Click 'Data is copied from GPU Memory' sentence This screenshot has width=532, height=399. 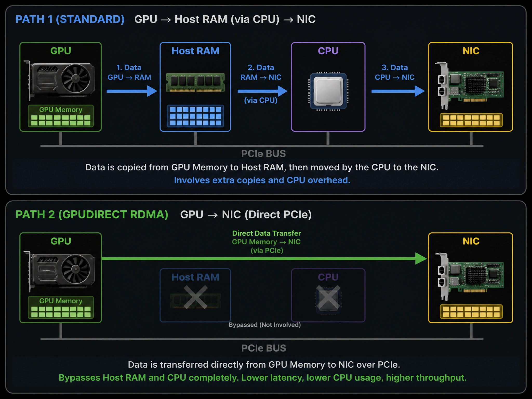[262, 167]
